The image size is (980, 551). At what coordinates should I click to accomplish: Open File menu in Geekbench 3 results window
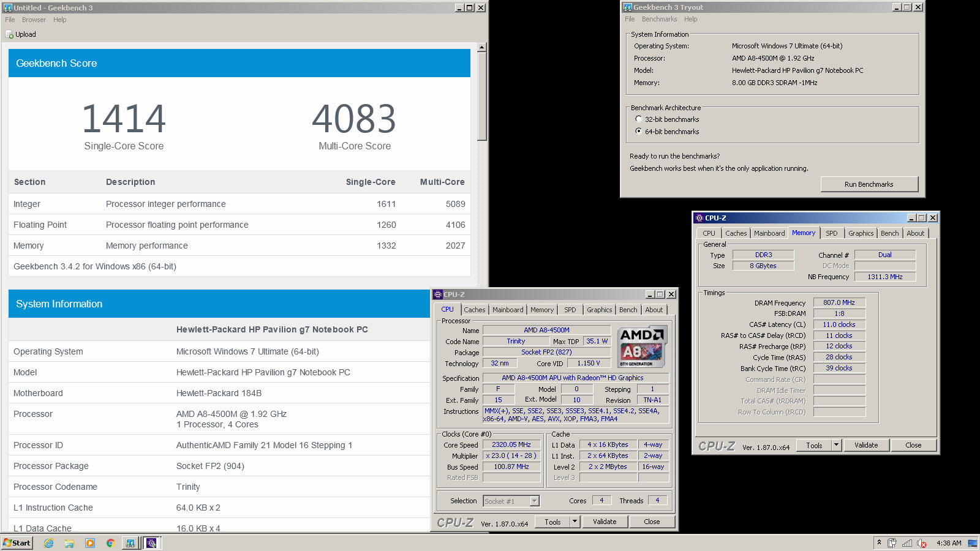(10, 20)
